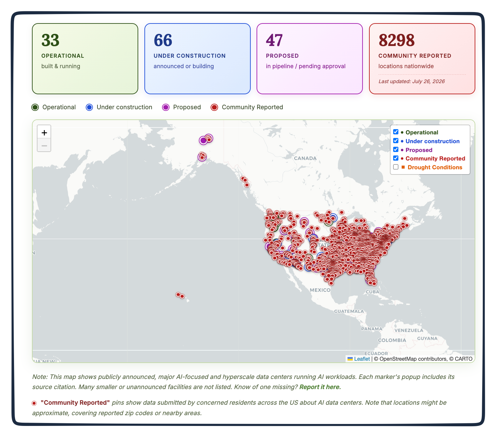Click the Community Reported legend circle icon
The width and height of the screenshot is (504, 438).
click(x=214, y=107)
